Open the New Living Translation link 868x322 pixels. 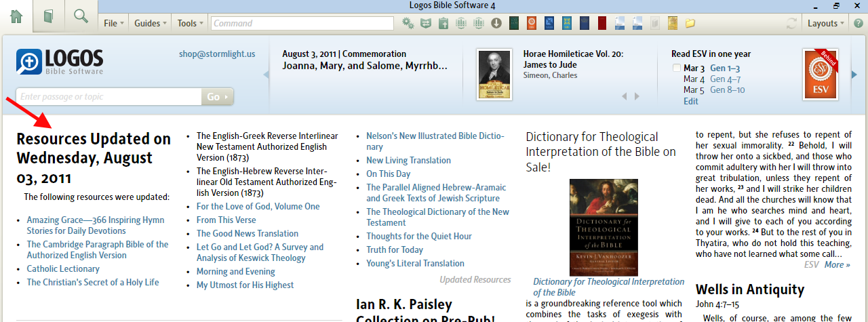point(408,160)
